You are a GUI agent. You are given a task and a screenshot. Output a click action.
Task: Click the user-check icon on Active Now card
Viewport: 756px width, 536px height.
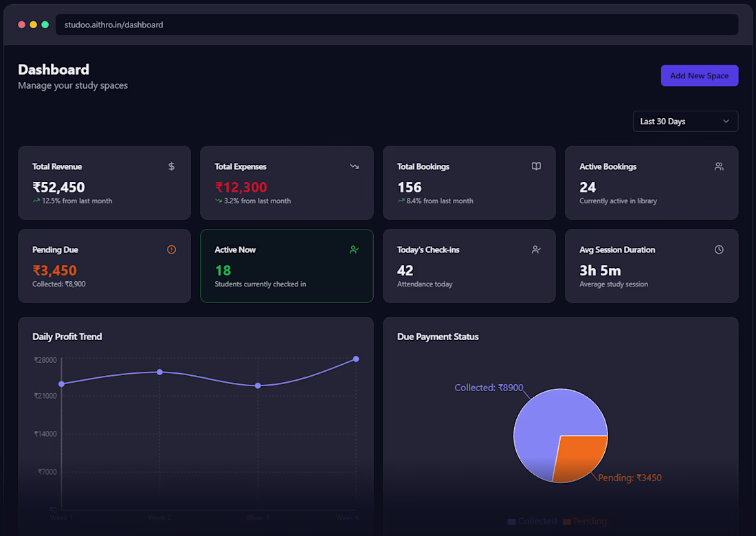pos(355,249)
